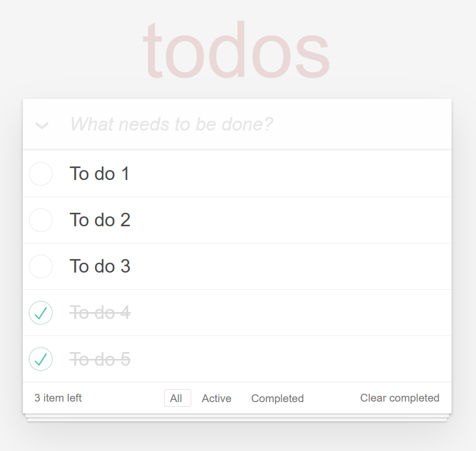This screenshot has height=451, width=476.
Task: Show all todos with the All filter
Action: point(177,398)
